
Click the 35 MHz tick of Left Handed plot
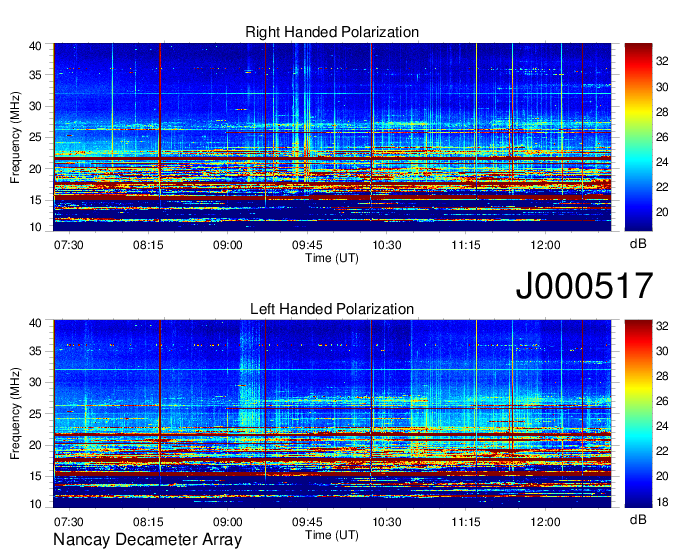coord(36,351)
